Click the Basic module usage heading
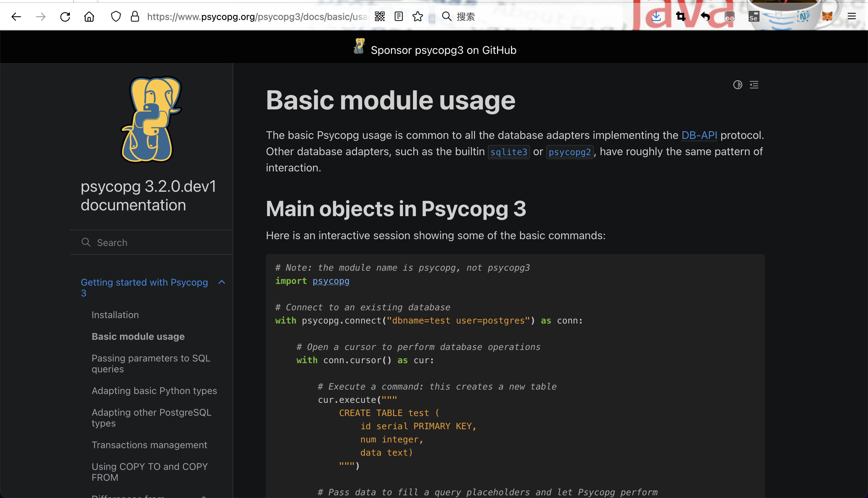The width and height of the screenshot is (868, 498). (391, 100)
